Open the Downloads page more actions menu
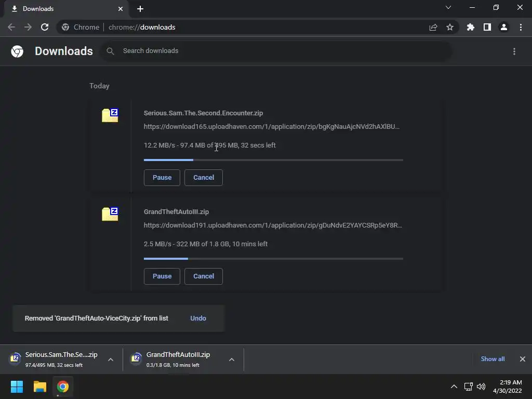 click(x=514, y=51)
